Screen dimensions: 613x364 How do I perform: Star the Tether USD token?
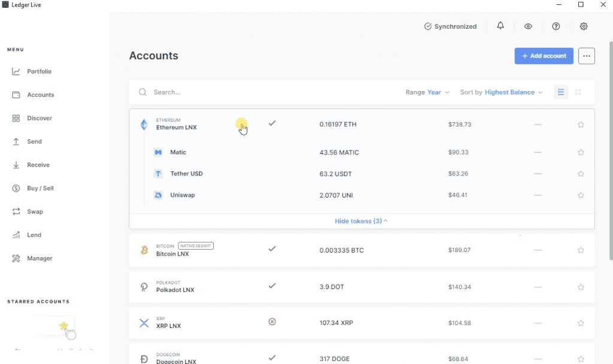click(581, 174)
